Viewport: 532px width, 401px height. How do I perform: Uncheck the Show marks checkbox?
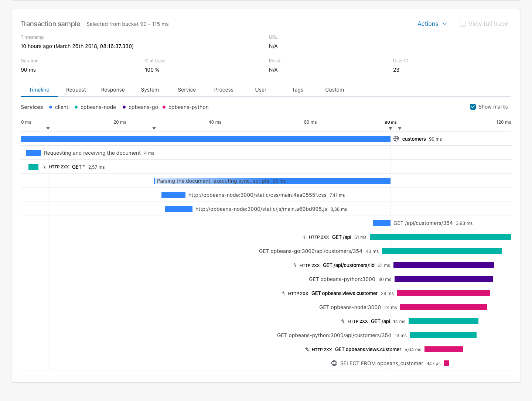click(473, 106)
